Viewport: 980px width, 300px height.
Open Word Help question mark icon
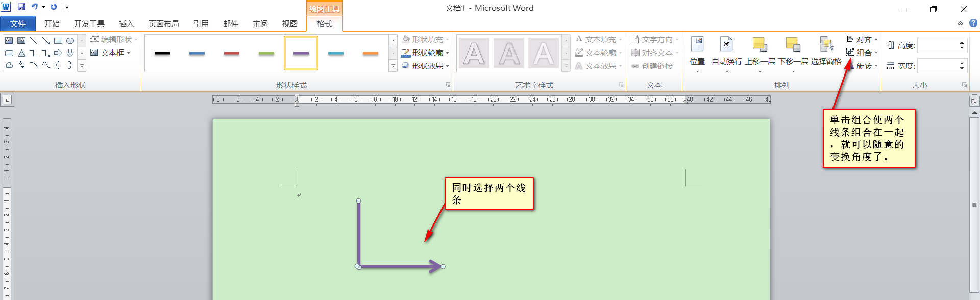973,23
